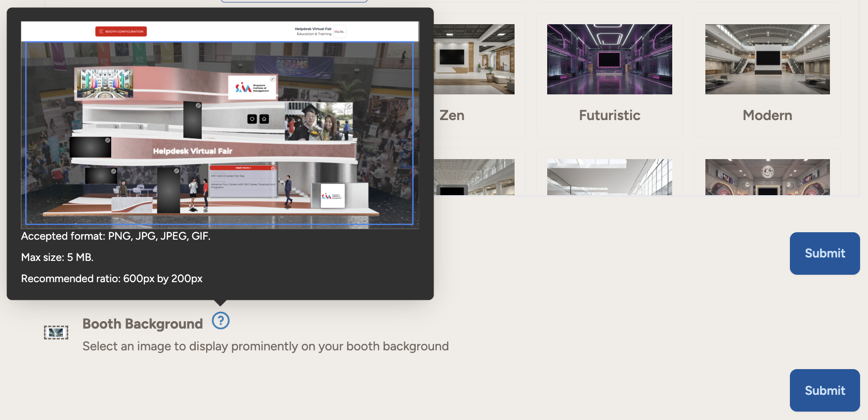Click the Modern theme label text

point(767,115)
